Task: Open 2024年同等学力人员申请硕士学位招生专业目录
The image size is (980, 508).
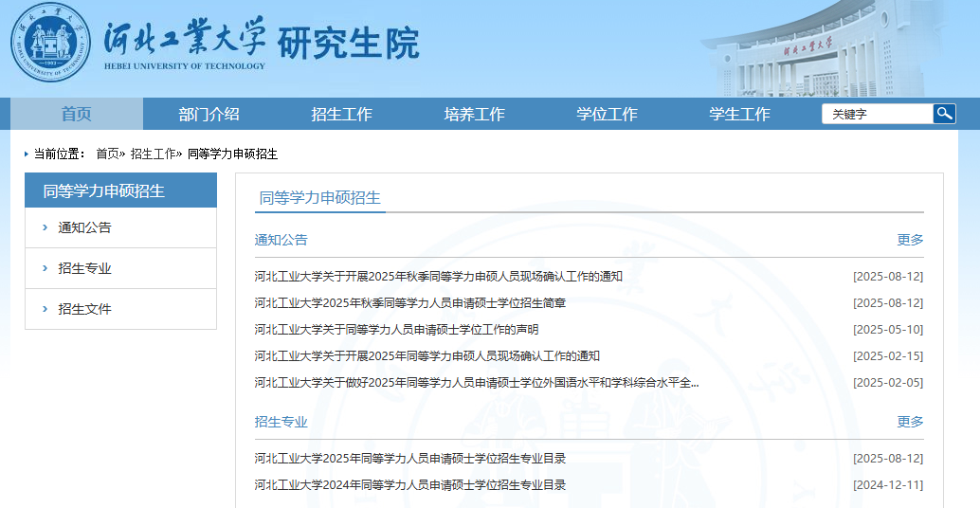Action: [x=410, y=485]
